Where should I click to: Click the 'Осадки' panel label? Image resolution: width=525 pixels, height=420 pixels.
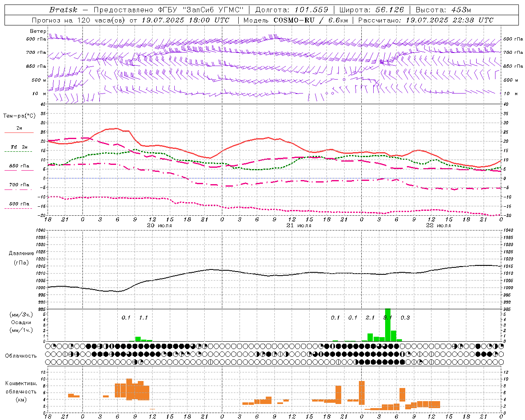tap(21, 322)
